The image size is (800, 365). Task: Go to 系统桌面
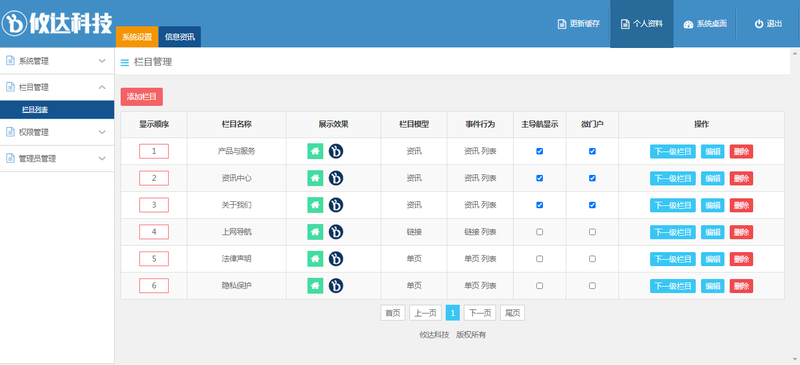coord(705,24)
